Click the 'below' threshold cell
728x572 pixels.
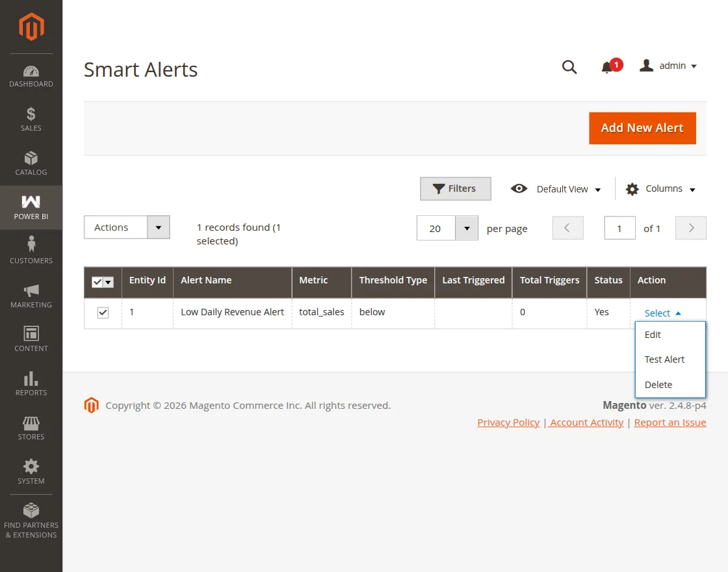pyautogui.click(x=393, y=312)
